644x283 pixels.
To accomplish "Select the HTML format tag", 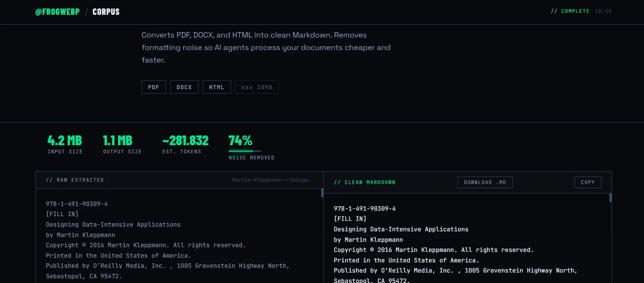I will [216, 87].
